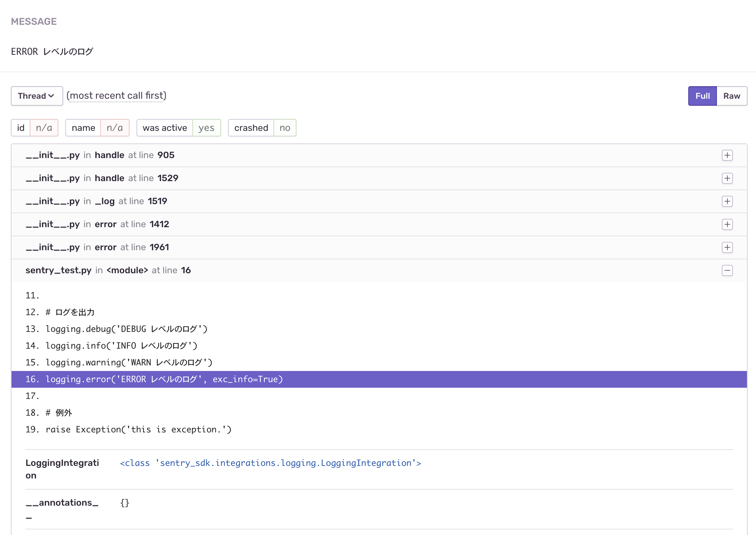Expand the __init__.py handle line 1529 frame

click(727, 178)
